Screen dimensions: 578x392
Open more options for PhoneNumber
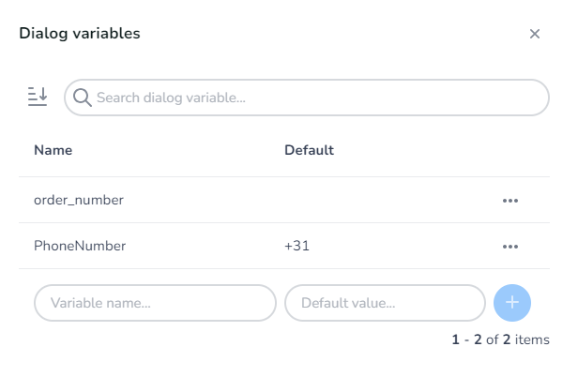tap(510, 247)
